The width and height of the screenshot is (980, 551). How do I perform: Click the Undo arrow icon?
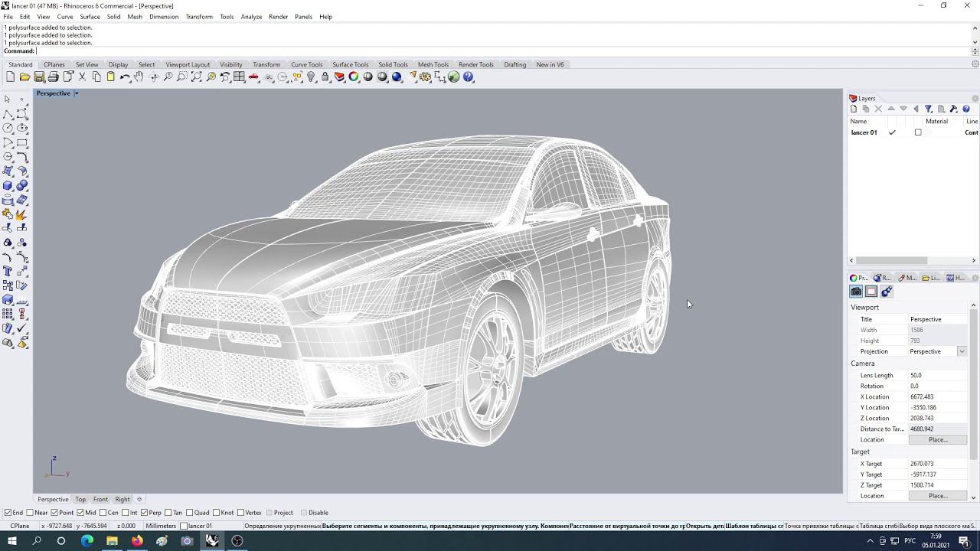[x=125, y=77]
